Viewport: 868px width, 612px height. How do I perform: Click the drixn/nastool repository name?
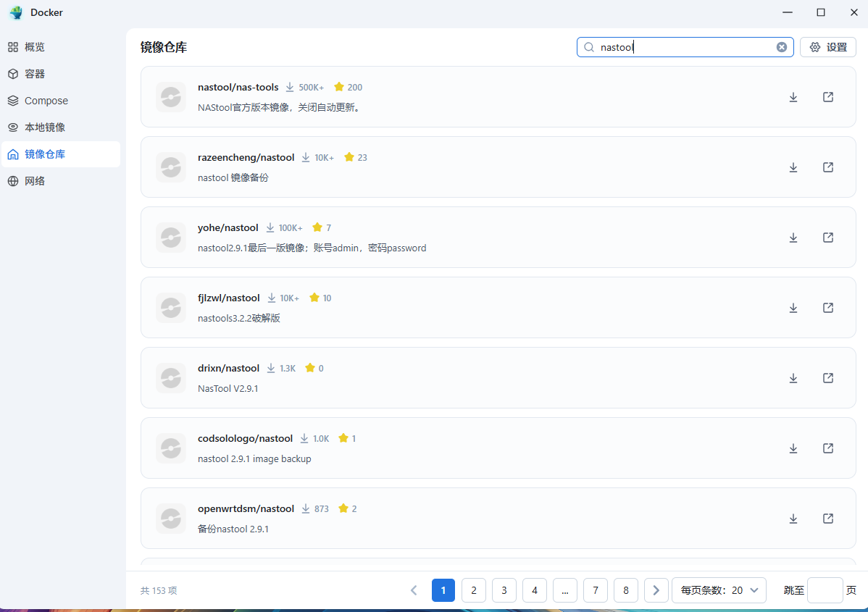229,368
